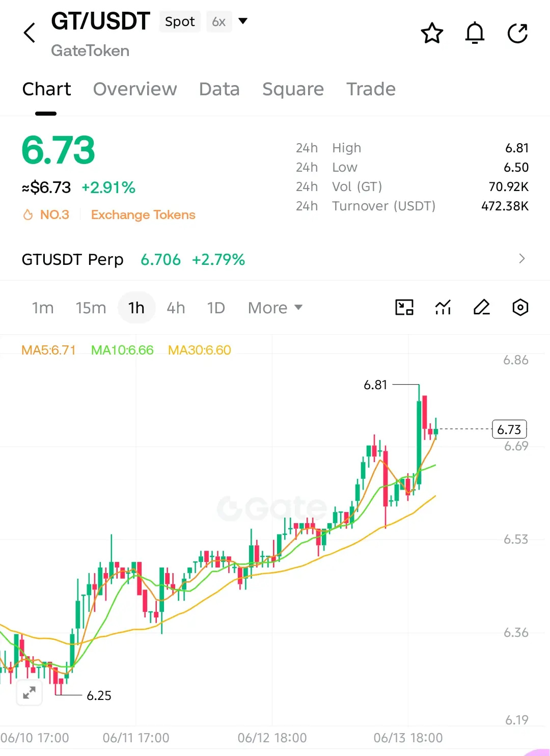
Task: Select the 4h timeframe
Action: tap(176, 308)
